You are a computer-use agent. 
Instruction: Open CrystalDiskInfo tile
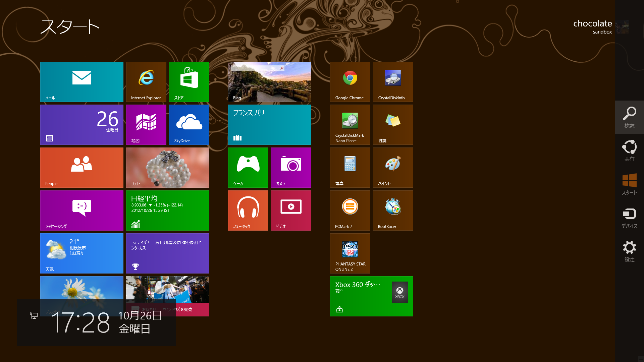point(393,81)
